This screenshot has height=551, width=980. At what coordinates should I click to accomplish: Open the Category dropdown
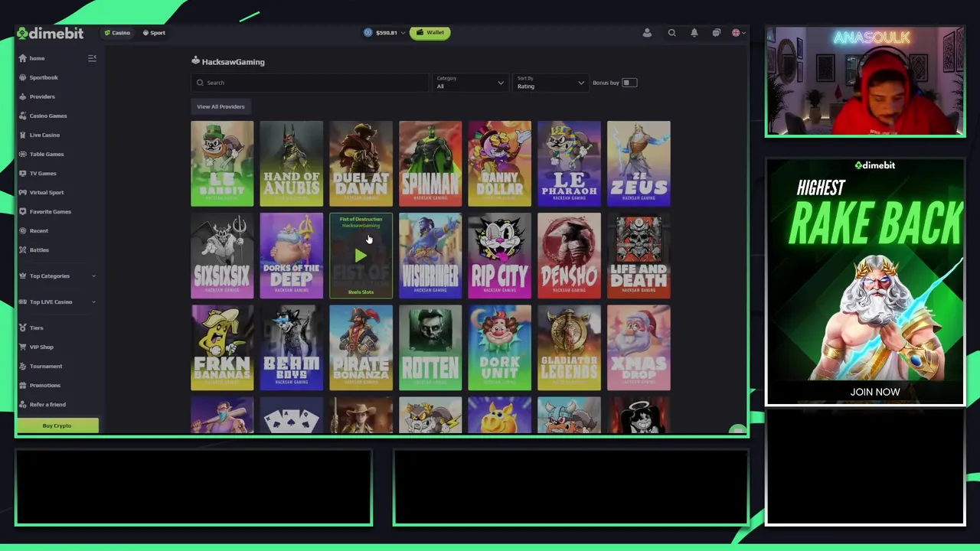click(x=470, y=83)
